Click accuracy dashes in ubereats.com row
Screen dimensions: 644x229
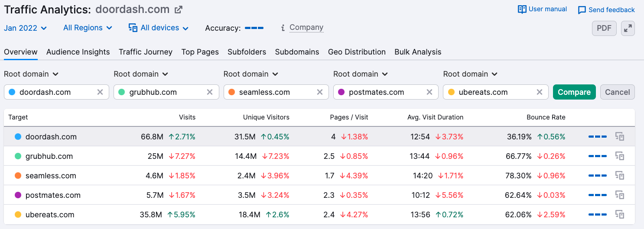point(598,215)
